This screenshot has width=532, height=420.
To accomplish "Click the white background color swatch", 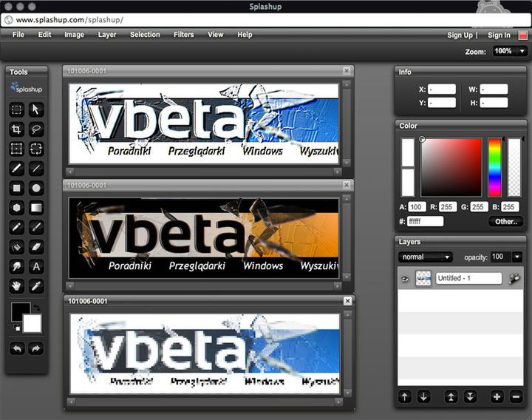I will [x=33, y=325].
